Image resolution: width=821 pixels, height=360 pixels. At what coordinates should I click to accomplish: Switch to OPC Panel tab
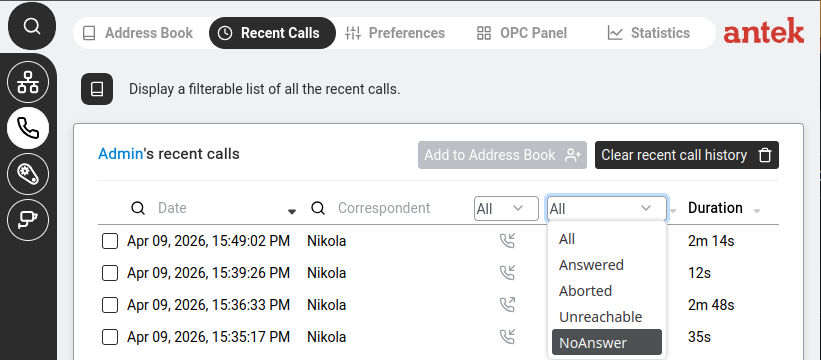[x=522, y=33]
